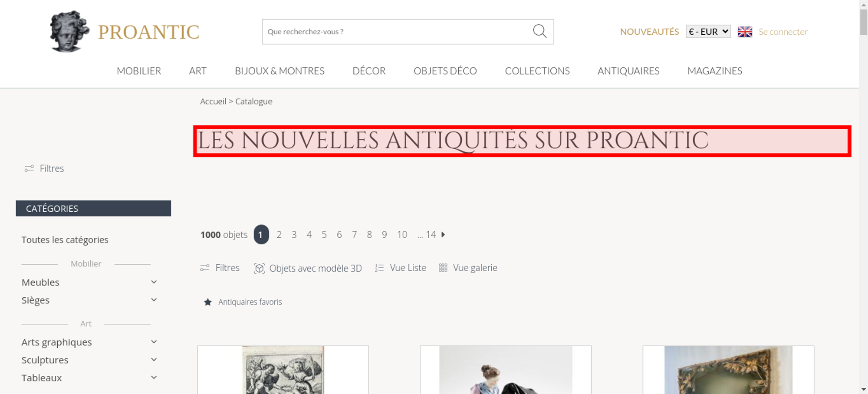The height and width of the screenshot is (394, 868).
Task: Focus the Que recherchez-vous search field
Action: (397, 32)
